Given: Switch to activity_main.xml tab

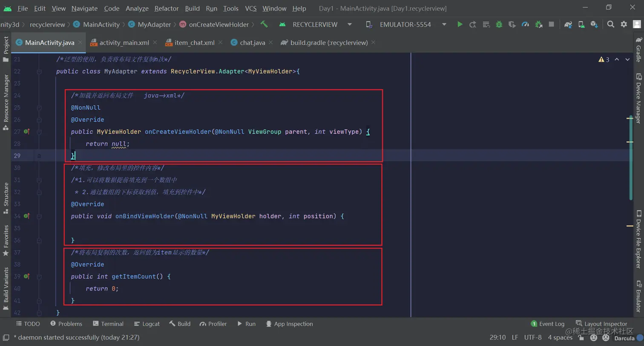Looking at the screenshot, I should click(124, 43).
